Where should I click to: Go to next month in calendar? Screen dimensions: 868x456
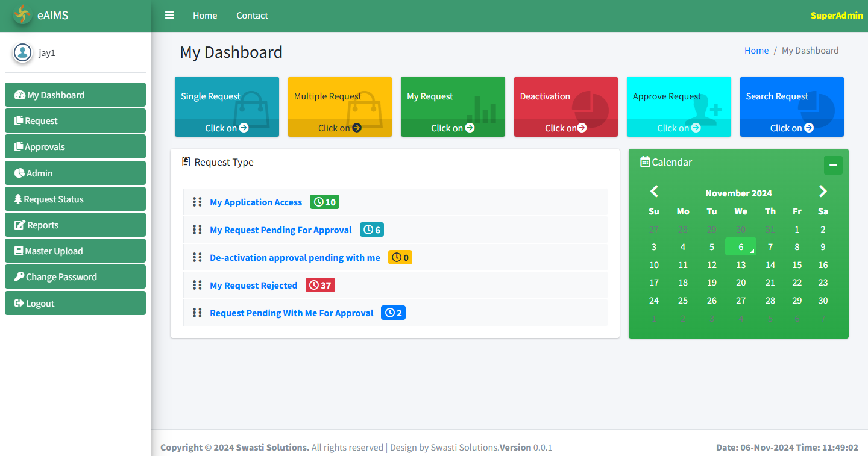pos(823,192)
